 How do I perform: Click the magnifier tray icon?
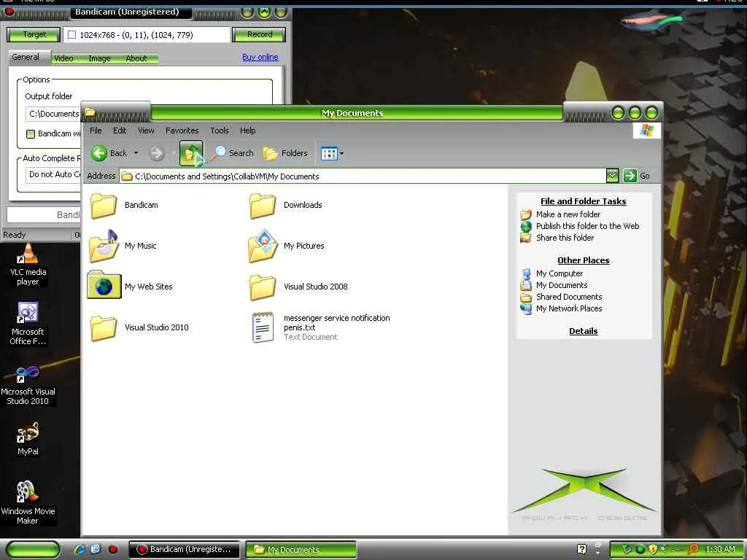pyautogui.click(x=693, y=549)
